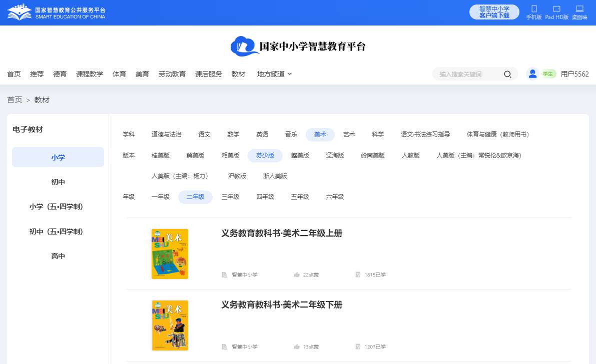Expand the 地方频道 dropdown
This screenshot has height=364, width=596.
point(274,74)
